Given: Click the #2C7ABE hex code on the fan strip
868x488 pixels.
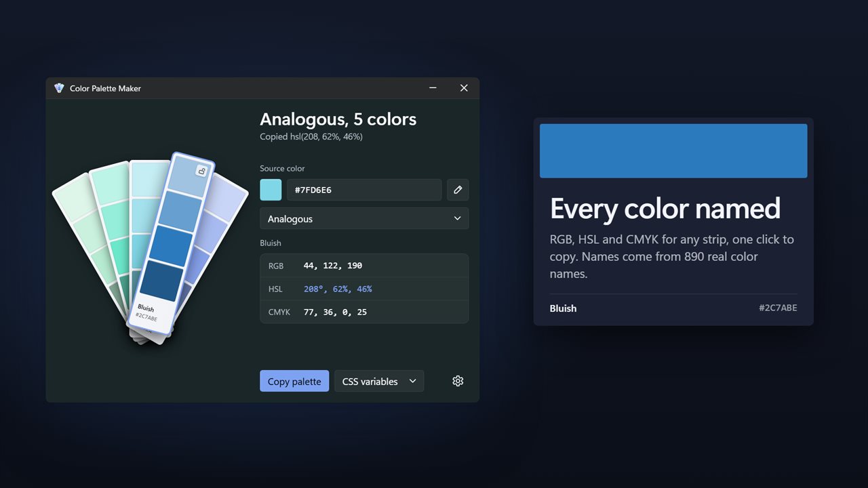Looking at the screenshot, I should tap(146, 317).
